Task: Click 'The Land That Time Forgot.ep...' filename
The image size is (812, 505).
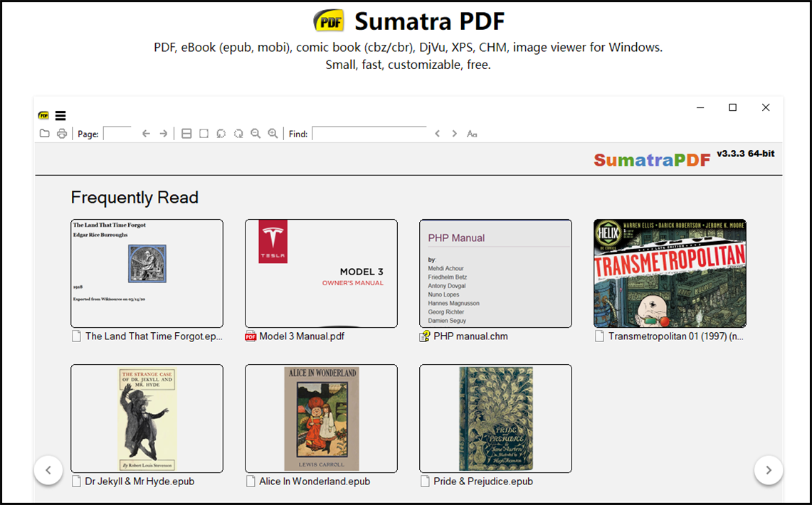Action: tap(154, 336)
